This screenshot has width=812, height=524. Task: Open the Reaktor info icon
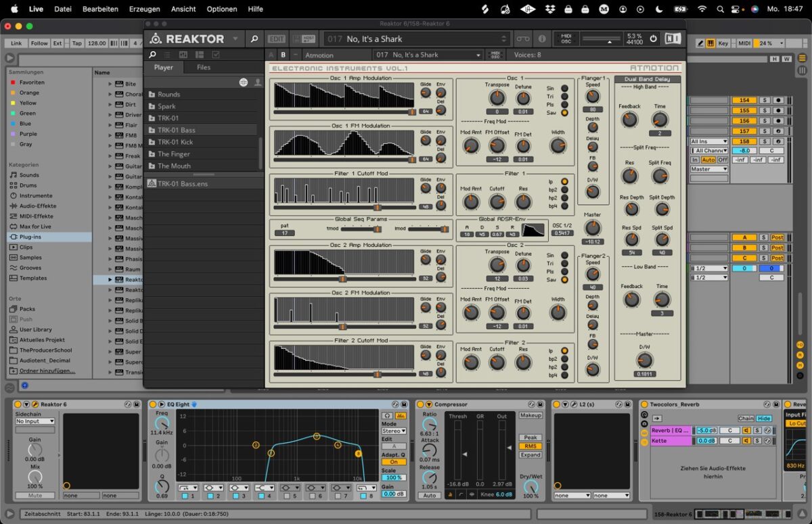coord(541,39)
